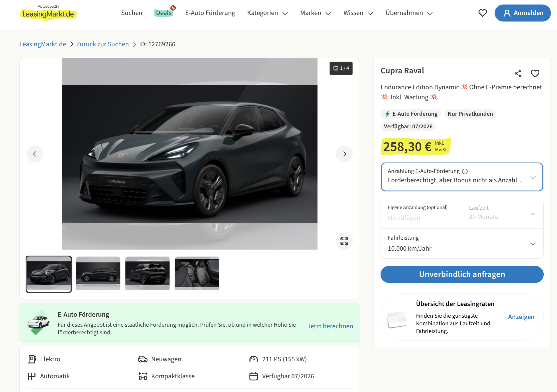This screenshot has height=392, width=557.
Task: Show next car image with right arrow
Action: pyautogui.click(x=344, y=154)
